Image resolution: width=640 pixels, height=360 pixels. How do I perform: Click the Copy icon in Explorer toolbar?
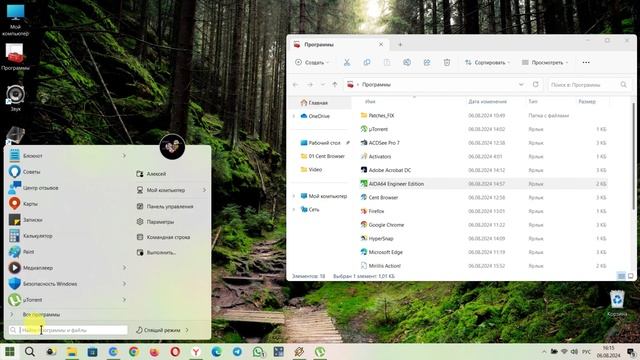coord(367,62)
